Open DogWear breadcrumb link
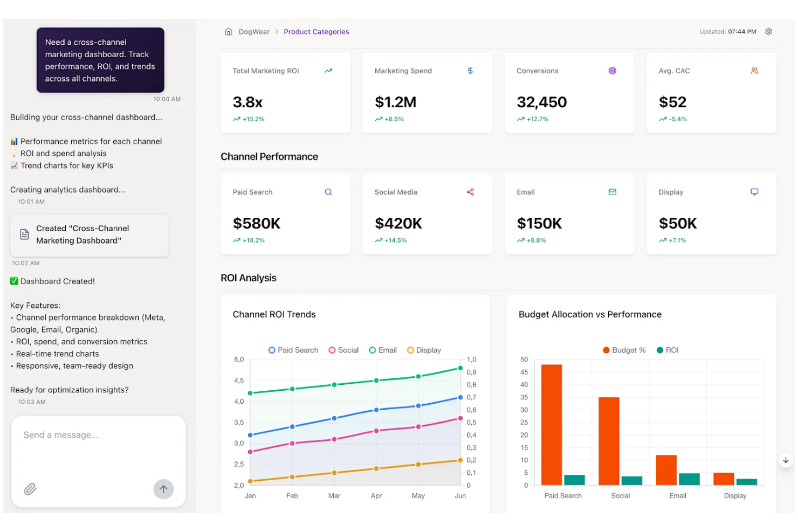The width and height of the screenshot is (798, 532). pyautogui.click(x=254, y=32)
